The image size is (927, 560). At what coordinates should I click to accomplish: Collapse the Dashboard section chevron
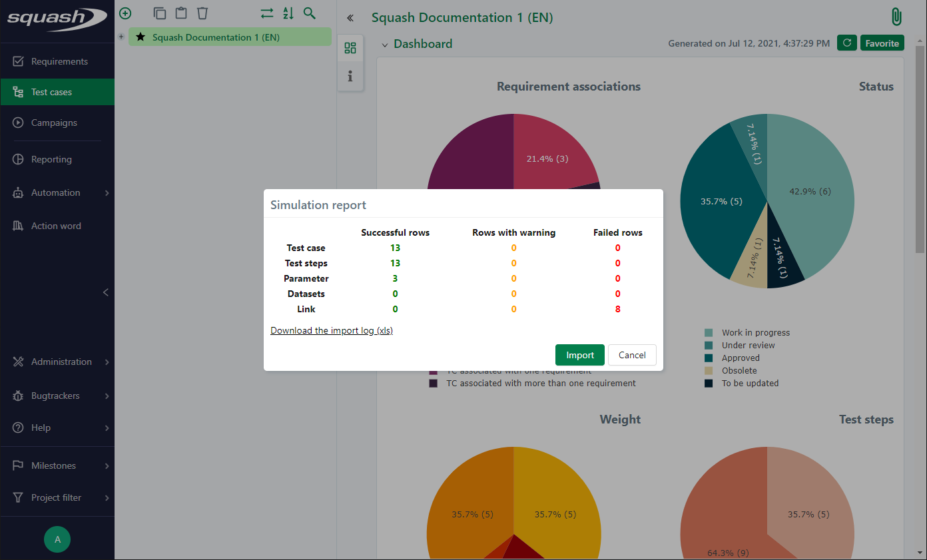point(384,45)
